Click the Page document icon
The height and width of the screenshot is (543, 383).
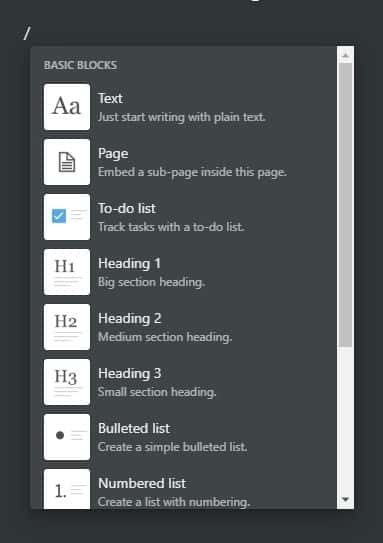pos(67,162)
